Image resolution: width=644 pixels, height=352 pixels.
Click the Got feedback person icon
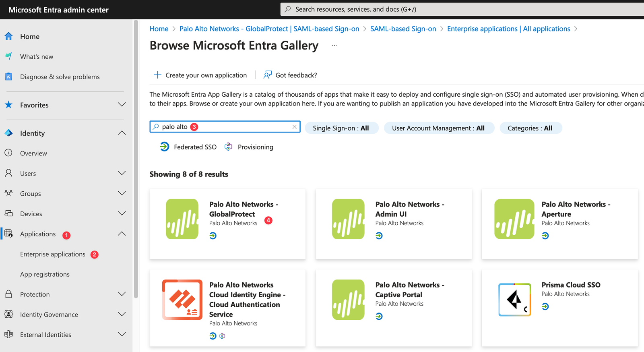267,75
